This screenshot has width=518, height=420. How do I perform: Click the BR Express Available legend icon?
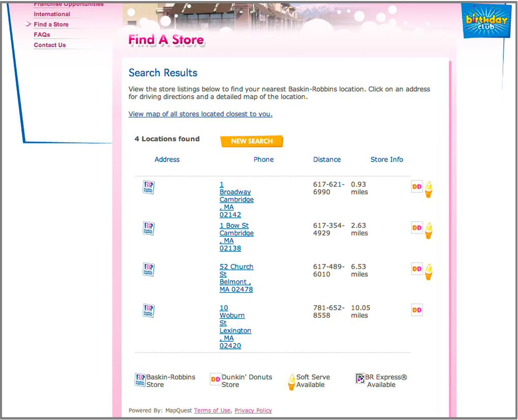click(360, 378)
